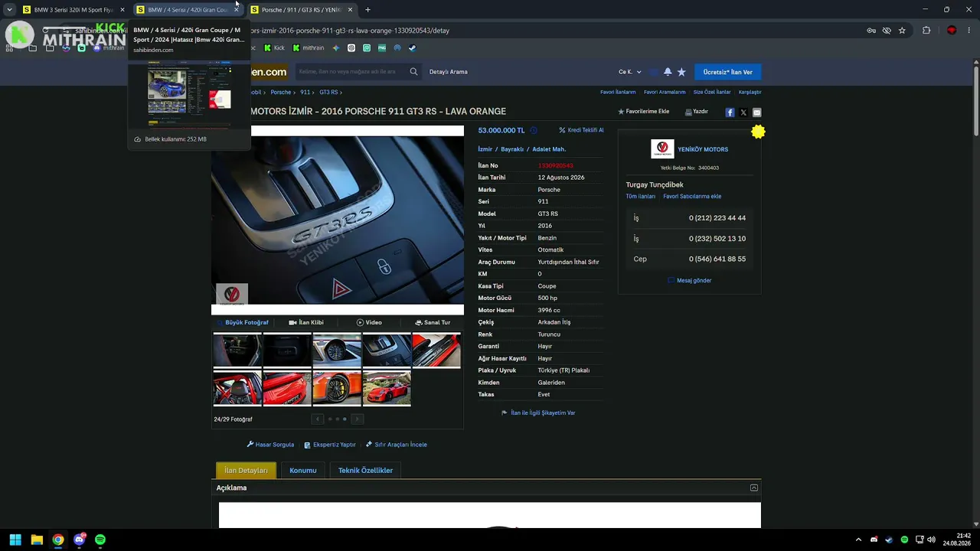This screenshot has width=980, height=551.
Task: Open the Chrome profile avatar
Action: tap(952, 31)
